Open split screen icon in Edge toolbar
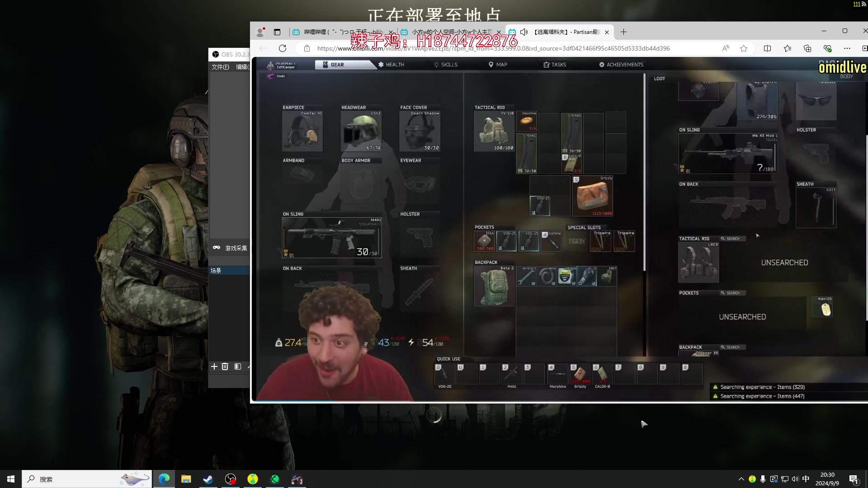This screenshot has height=488, width=868. pyautogui.click(x=767, y=48)
